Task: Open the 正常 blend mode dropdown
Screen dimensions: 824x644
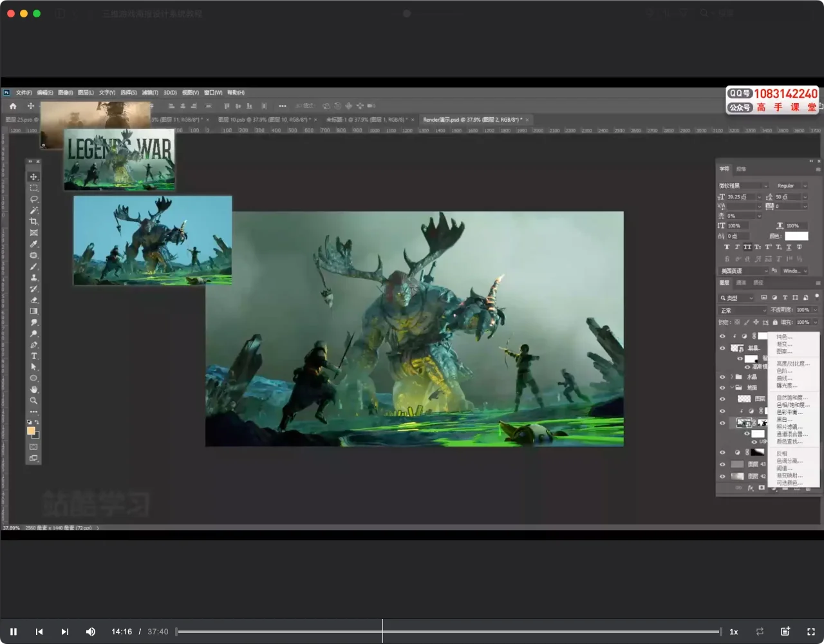Action: click(x=743, y=310)
